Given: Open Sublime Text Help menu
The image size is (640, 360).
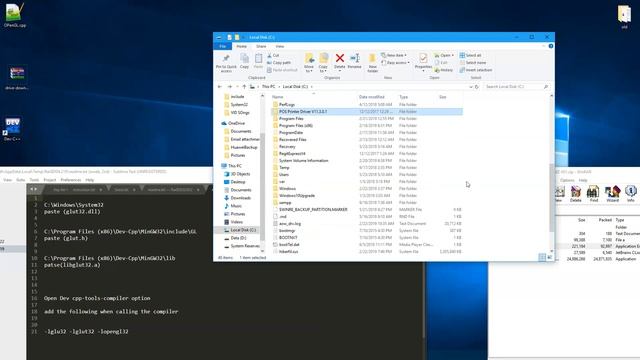Looking at the screenshot, I should click(90, 180).
